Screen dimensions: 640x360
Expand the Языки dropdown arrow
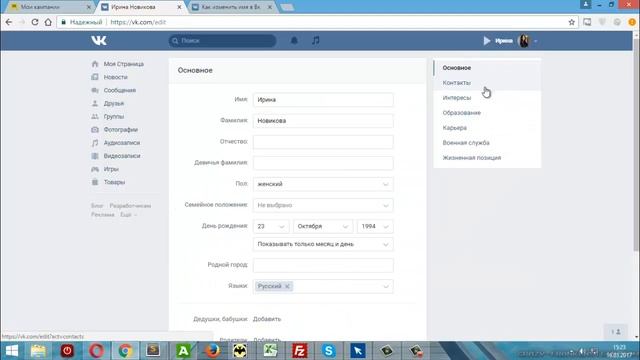pyautogui.click(x=386, y=287)
